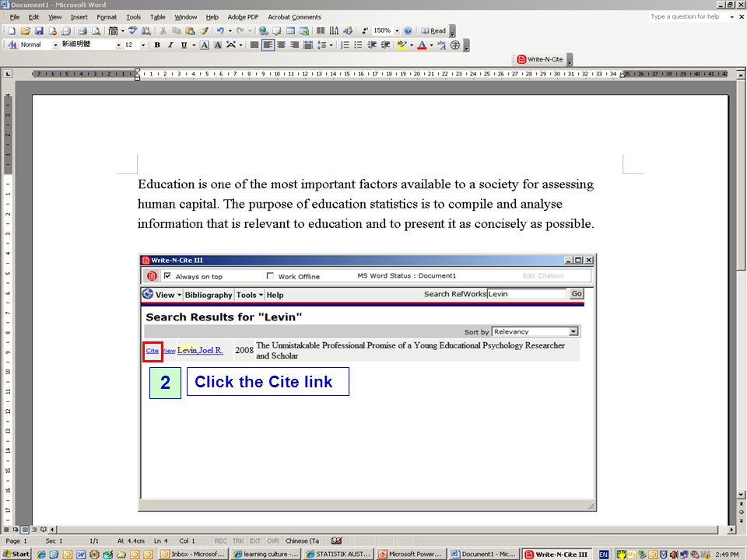Viewport: 747px width, 560px height.
Task: Apply red font color
Action: tap(422, 45)
